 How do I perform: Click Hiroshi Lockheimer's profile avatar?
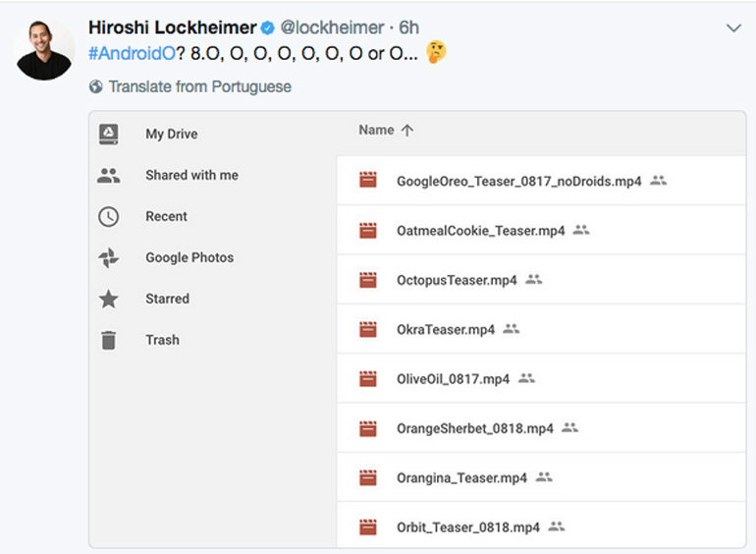(44, 49)
